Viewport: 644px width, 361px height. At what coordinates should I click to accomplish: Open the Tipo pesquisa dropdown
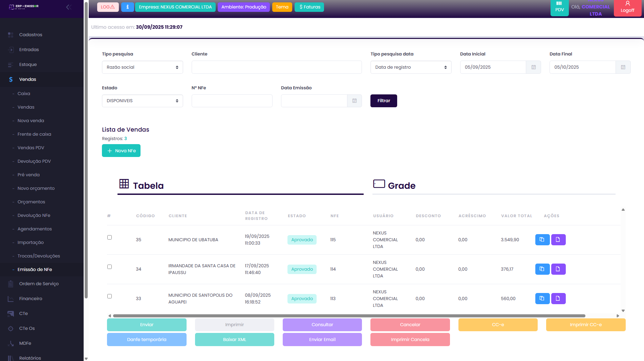[x=142, y=67]
